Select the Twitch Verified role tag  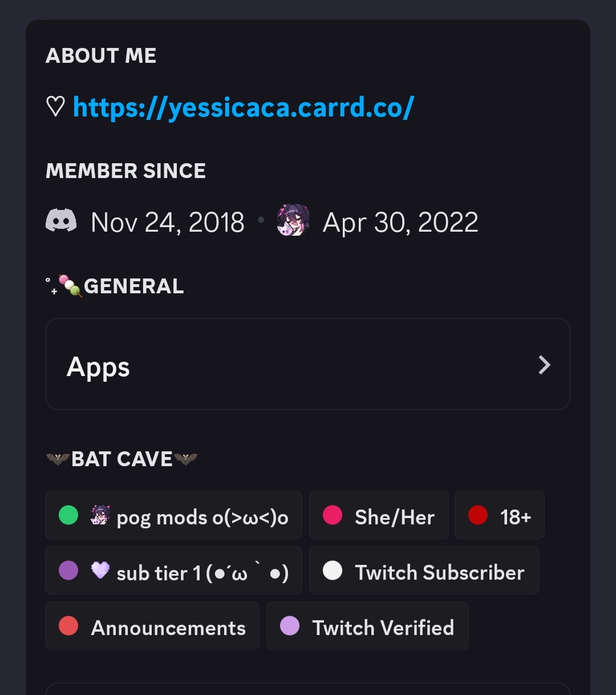[x=367, y=626]
